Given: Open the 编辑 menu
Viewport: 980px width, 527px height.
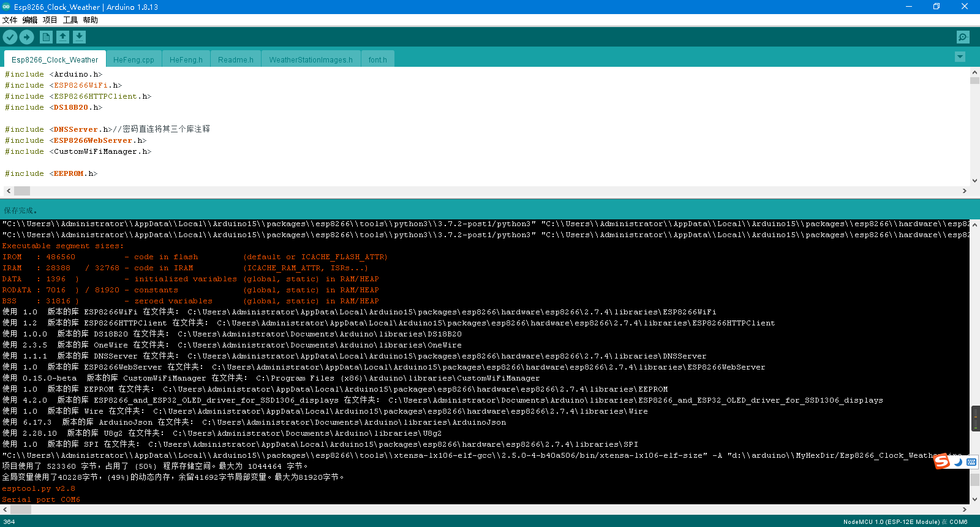Looking at the screenshot, I should [30, 20].
